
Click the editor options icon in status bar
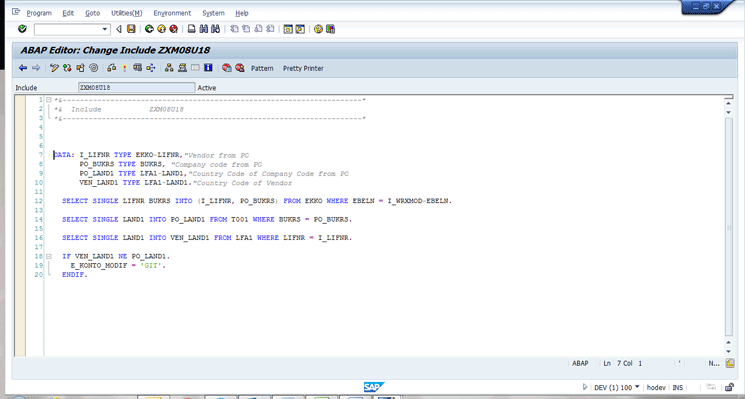click(730, 363)
